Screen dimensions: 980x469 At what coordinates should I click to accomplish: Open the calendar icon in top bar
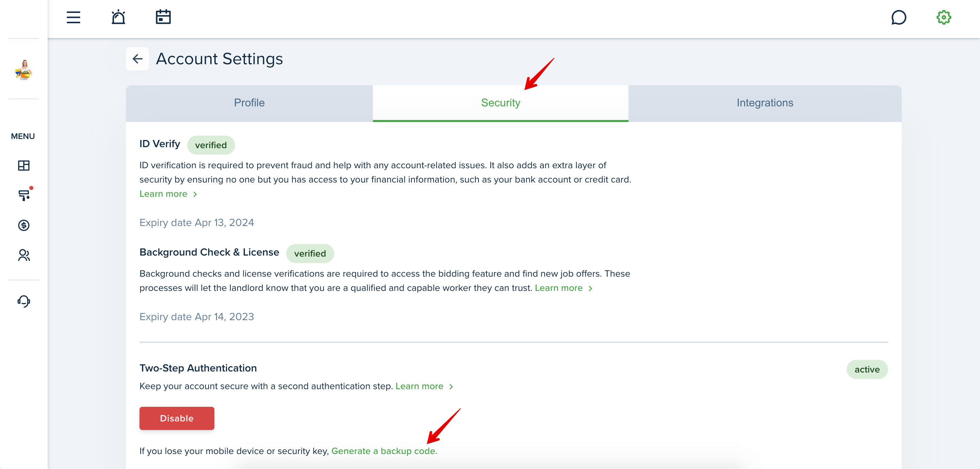tap(163, 17)
